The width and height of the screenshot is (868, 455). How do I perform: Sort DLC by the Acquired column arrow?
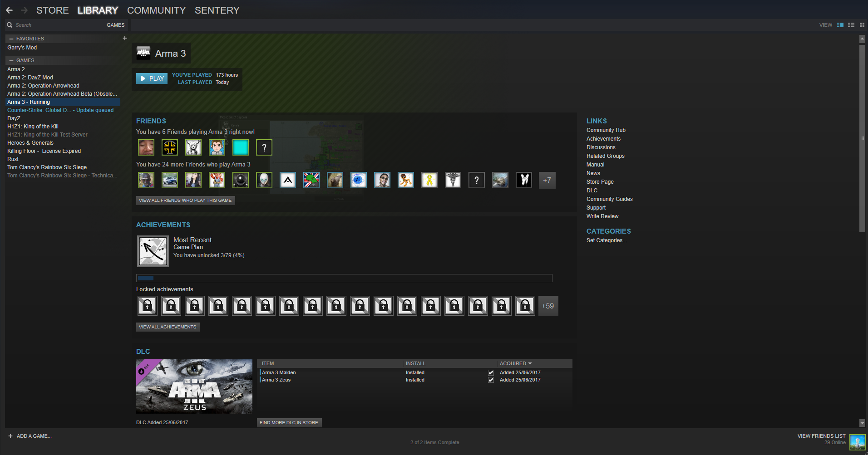(530, 363)
